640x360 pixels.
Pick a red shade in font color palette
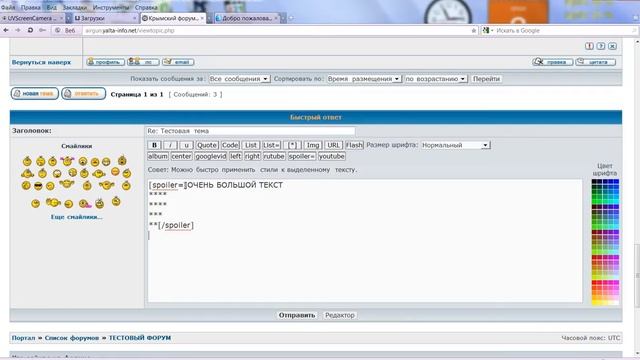[x=595, y=282]
